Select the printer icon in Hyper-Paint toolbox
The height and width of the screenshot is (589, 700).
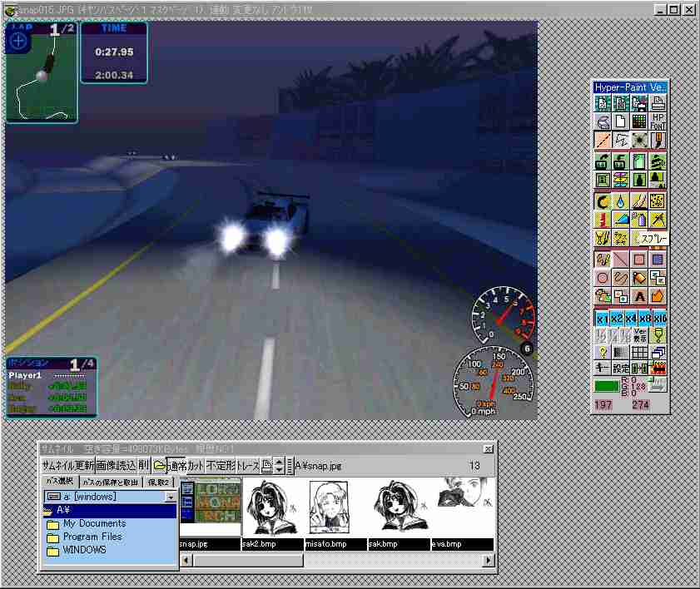click(658, 103)
